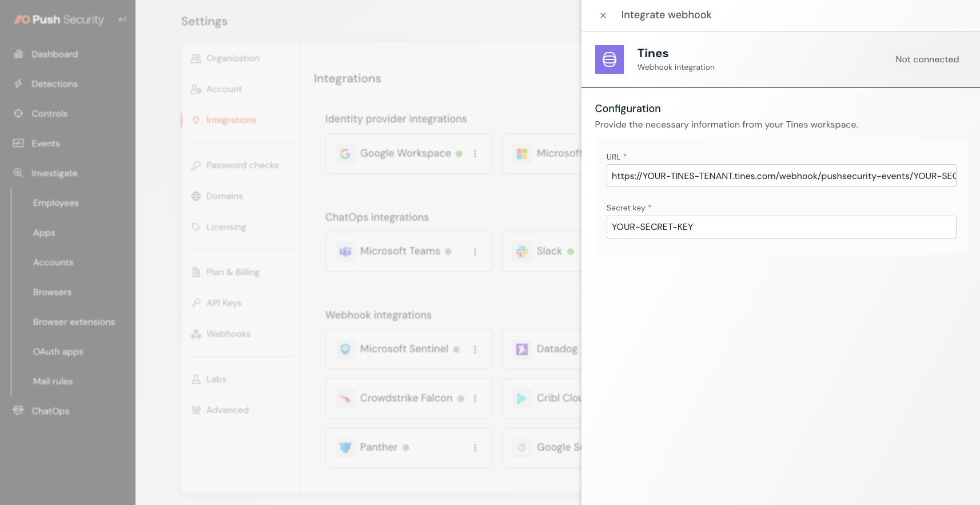Click the Tines logo icon
The height and width of the screenshot is (505, 980).
[609, 59]
